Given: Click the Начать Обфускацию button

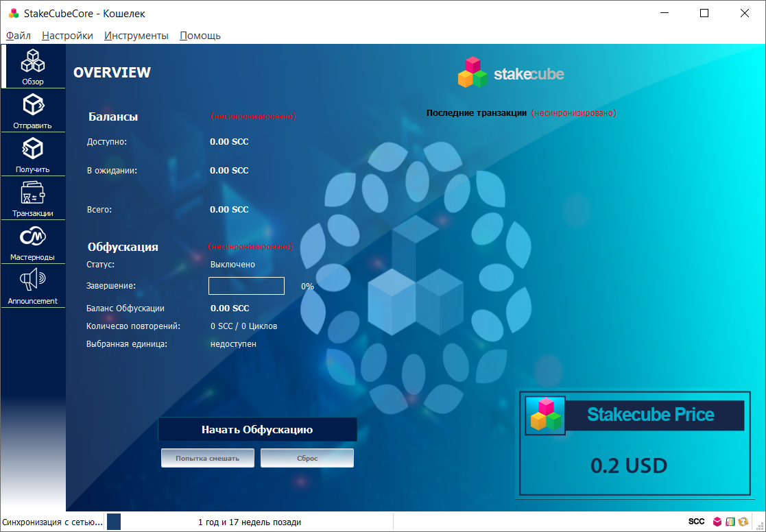Looking at the screenshot, I should (257, 429).
